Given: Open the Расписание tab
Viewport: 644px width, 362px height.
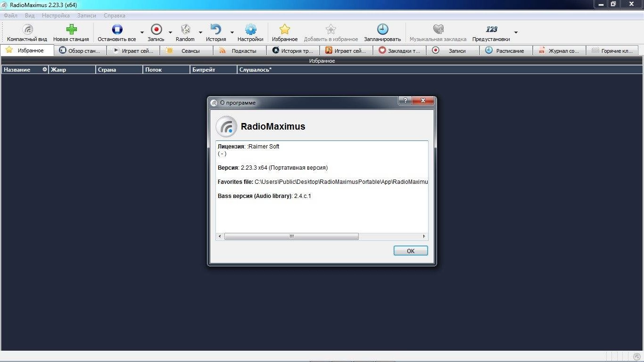Looking at the screenshot, I should [506, 50].
